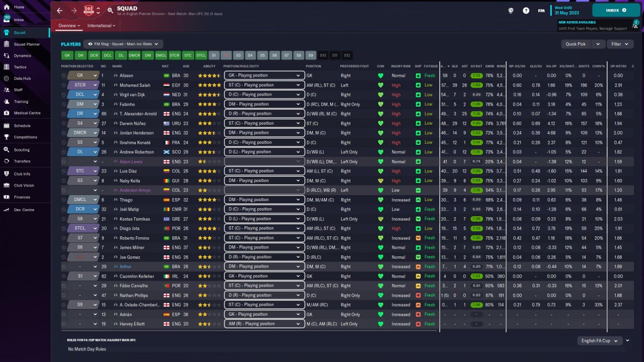Open the Schedule sidebar icon
The width and height of the screenshot is (644, 362).
[8, 126]
